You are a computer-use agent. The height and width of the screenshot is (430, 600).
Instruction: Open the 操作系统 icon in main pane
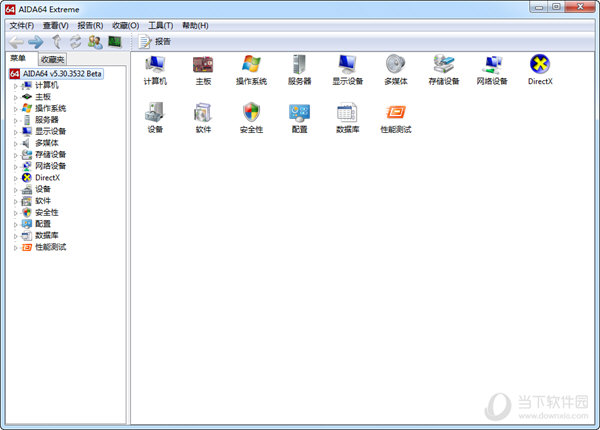click(x=251, y=70)
